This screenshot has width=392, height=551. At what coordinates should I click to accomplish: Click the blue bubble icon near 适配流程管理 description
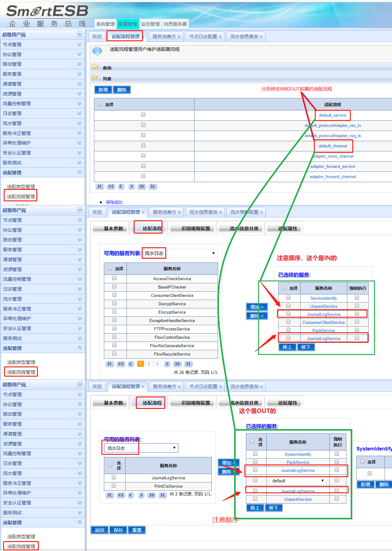(x=97, y=51)
